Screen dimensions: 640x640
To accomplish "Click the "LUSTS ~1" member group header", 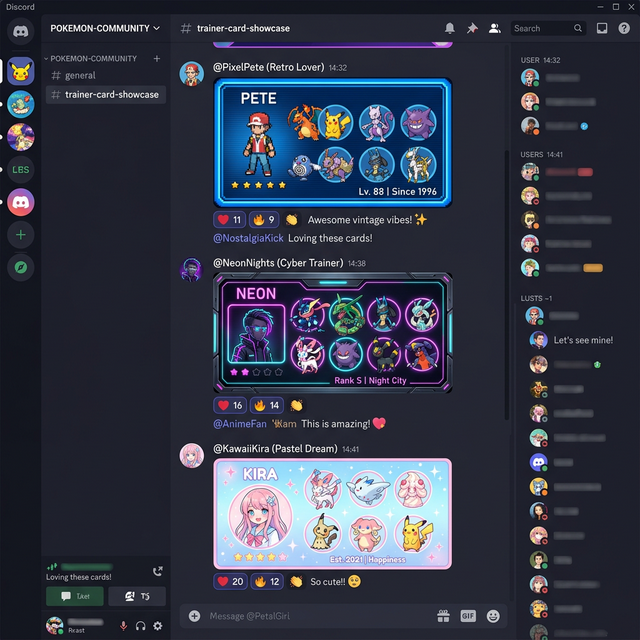I will click(x=536, y=298).
